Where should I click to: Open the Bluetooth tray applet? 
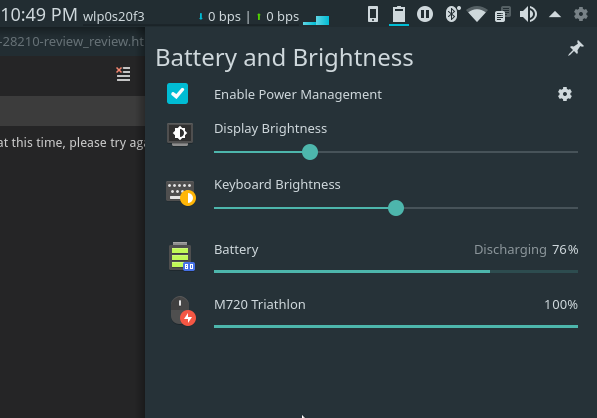452,14
